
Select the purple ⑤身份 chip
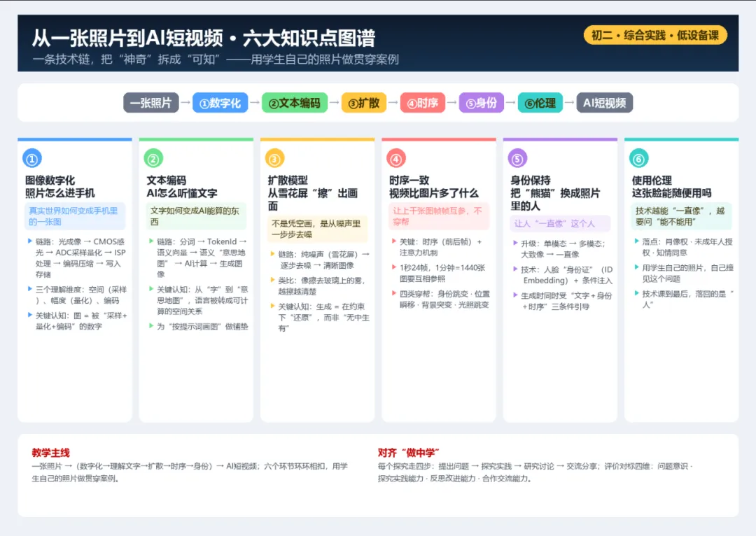(x=481, y=103)
